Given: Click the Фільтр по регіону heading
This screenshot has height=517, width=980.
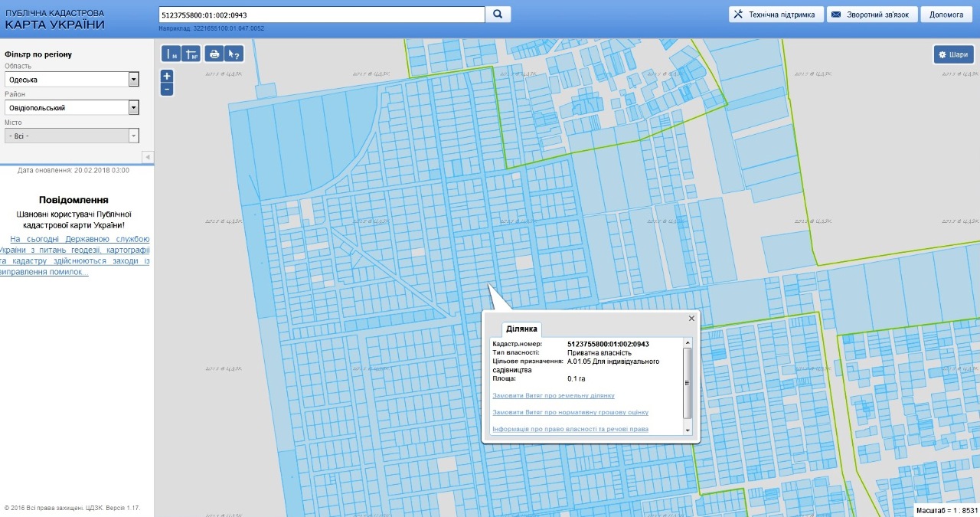Looking at the screenshot, I should (38, 54).
